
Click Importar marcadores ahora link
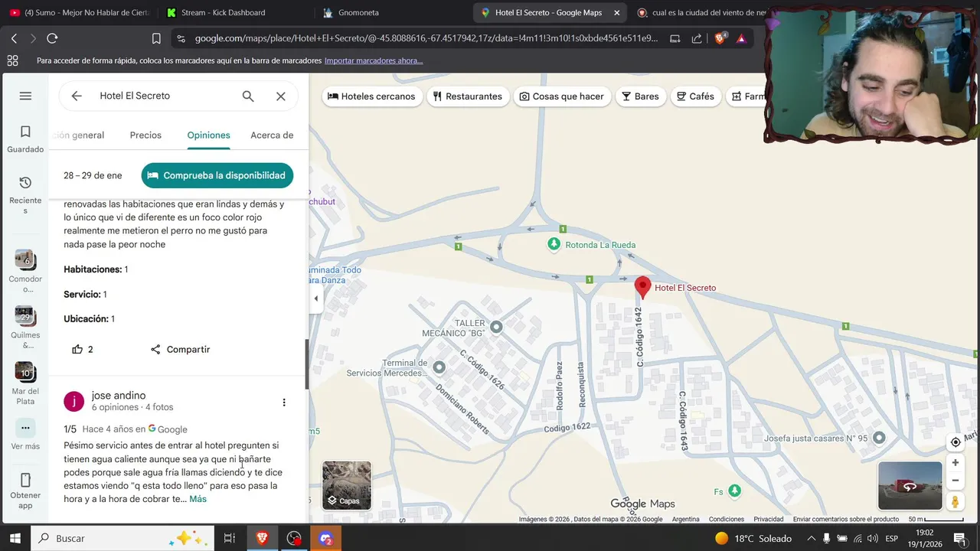[x=374, y=60]
